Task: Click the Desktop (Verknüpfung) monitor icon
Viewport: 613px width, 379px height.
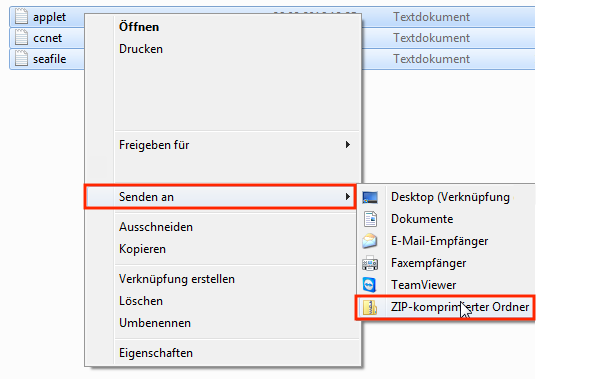Action: click(x=370, y=197)
